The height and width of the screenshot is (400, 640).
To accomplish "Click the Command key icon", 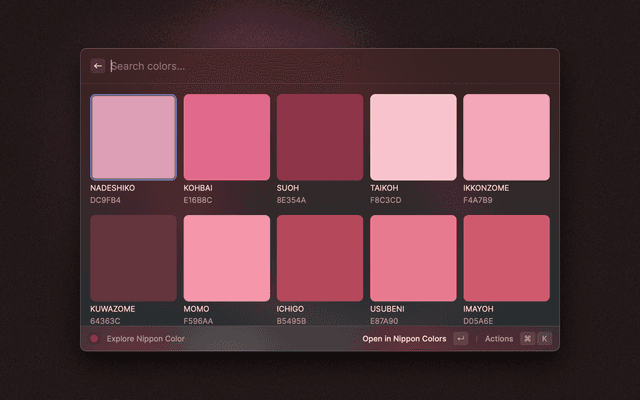I will (527, 339).
